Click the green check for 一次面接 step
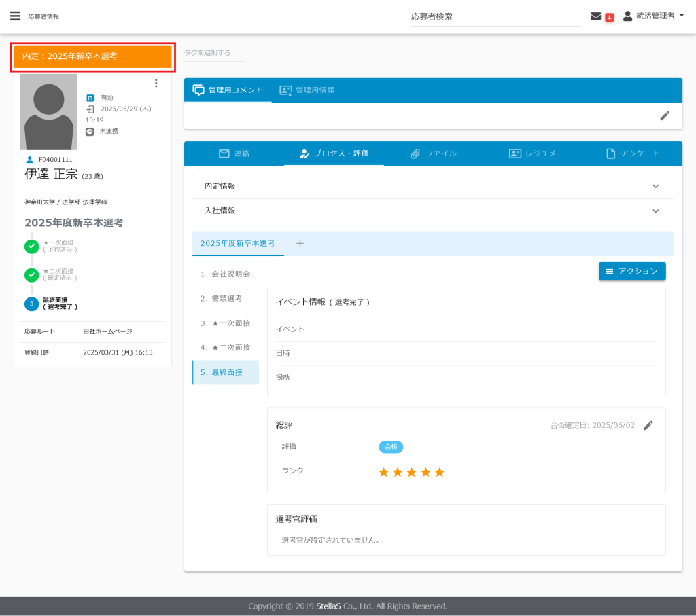Image resolution: width=696 pixels, height=616 pixels. 31,246
